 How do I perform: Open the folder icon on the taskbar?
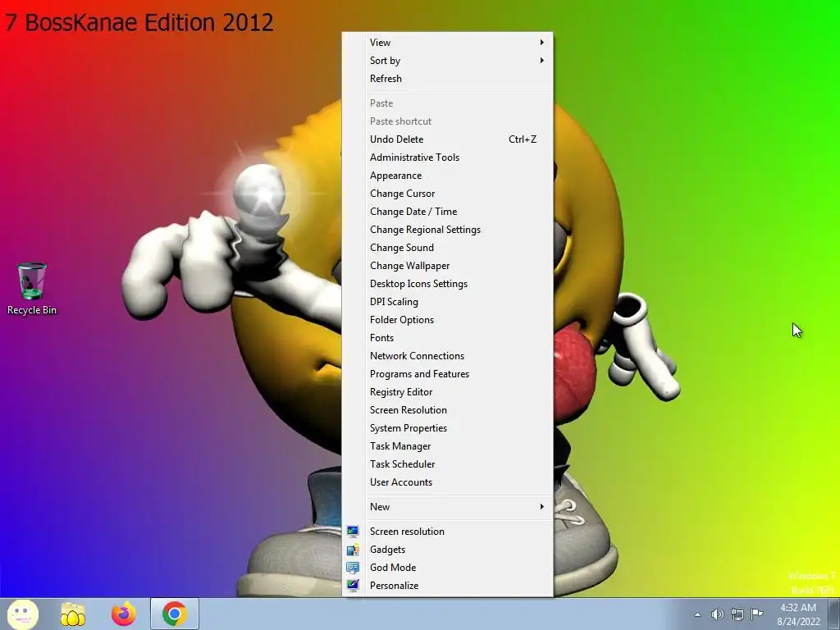tap(73, 614)
